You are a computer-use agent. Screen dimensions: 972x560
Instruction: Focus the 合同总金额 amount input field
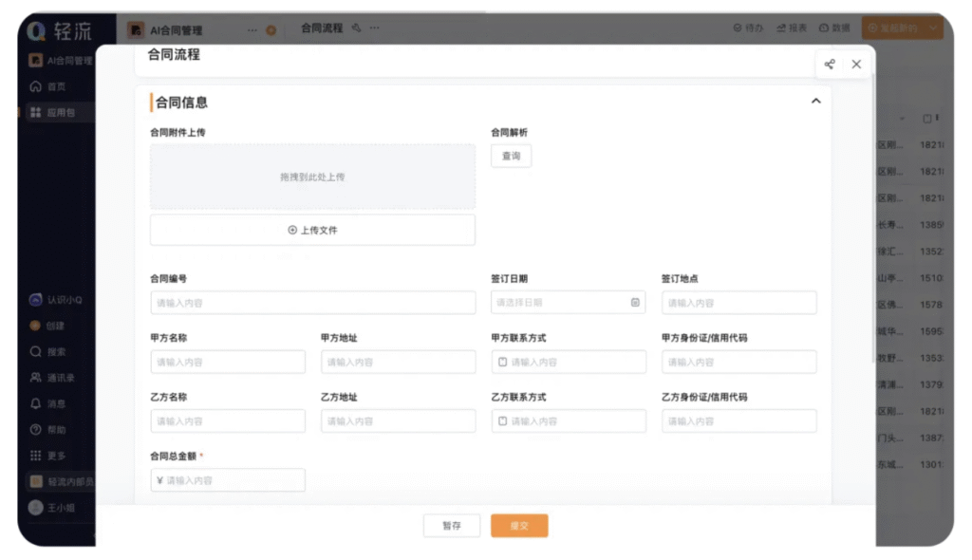[228, 480]
